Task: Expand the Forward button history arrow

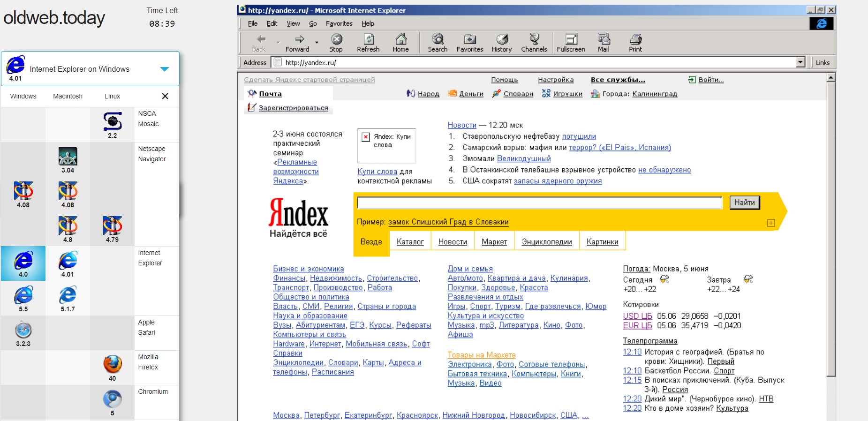Action: [x=317, y=43]
